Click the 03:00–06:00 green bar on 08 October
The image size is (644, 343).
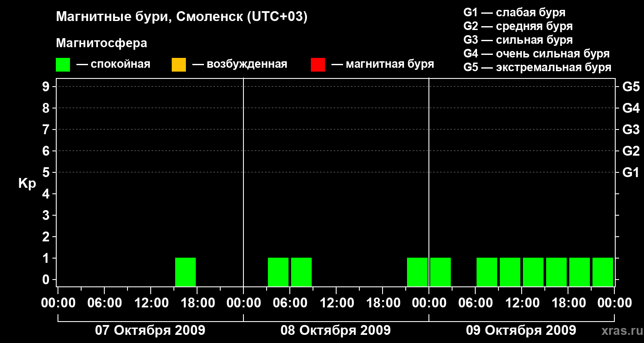click(x=278, y=272)
